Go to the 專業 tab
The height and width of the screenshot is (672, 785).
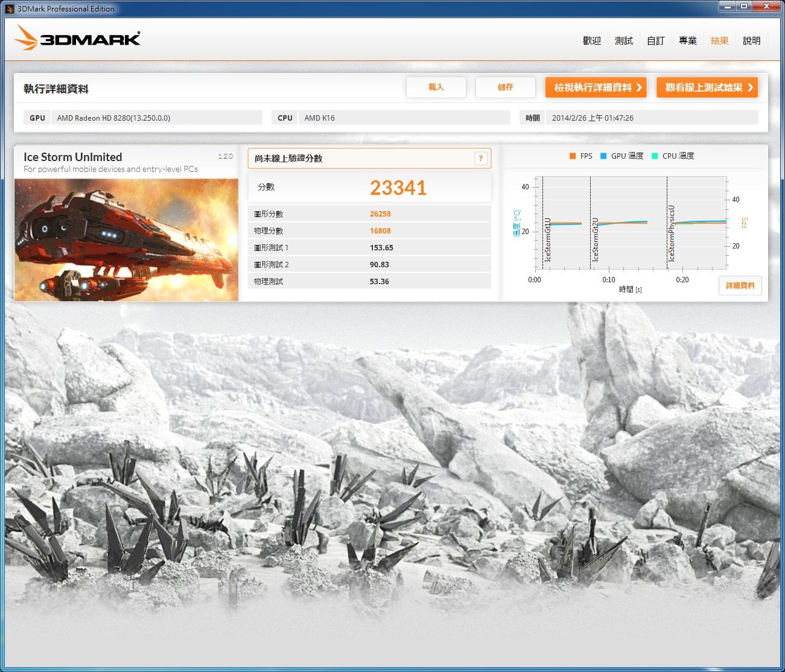(x=688, y=40)
